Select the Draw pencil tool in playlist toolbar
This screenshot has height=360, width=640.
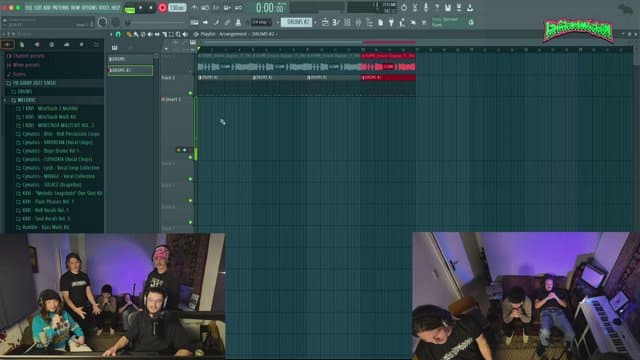pos(129,35)
